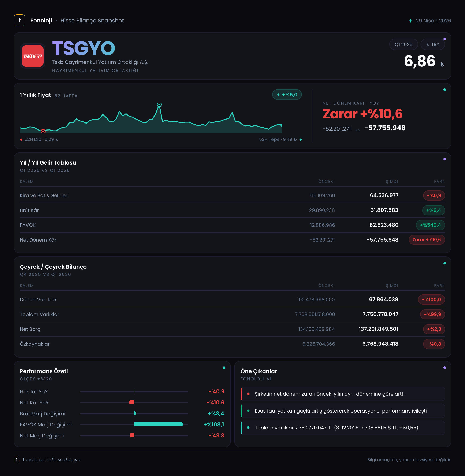Open the fonoloji.com/hisse/tsgyo link

click(52, 459)
